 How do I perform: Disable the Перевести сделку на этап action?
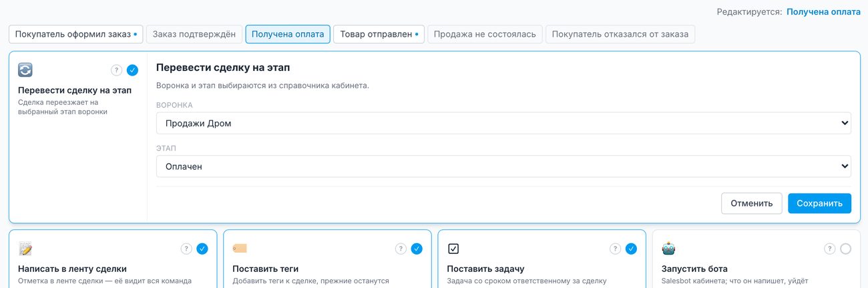tap(132, 69)
